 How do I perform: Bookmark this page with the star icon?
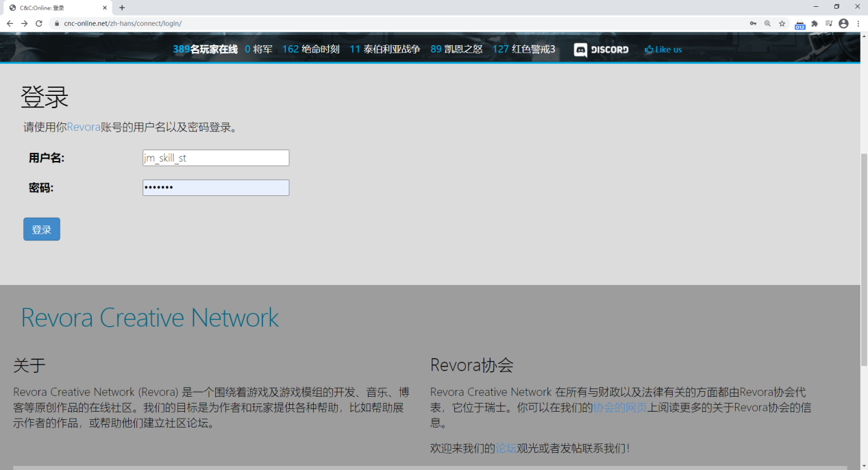(x=782, y=23)
